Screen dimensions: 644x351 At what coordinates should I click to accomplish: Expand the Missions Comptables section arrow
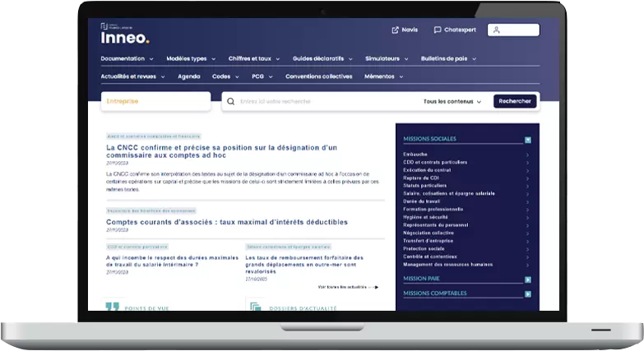coord(528,294)
